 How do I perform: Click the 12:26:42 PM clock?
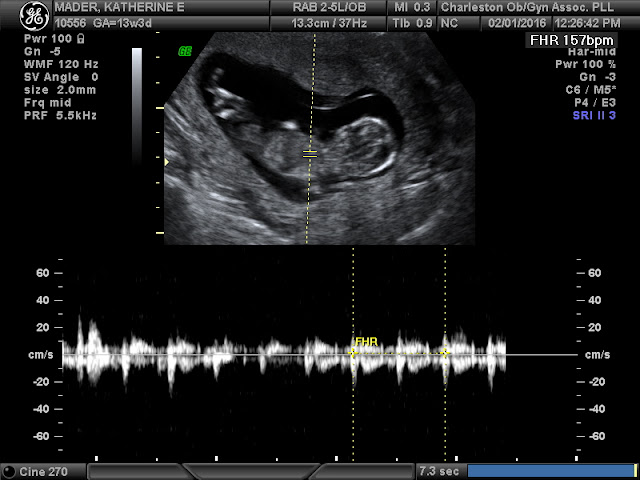click(x=587, y=23)
